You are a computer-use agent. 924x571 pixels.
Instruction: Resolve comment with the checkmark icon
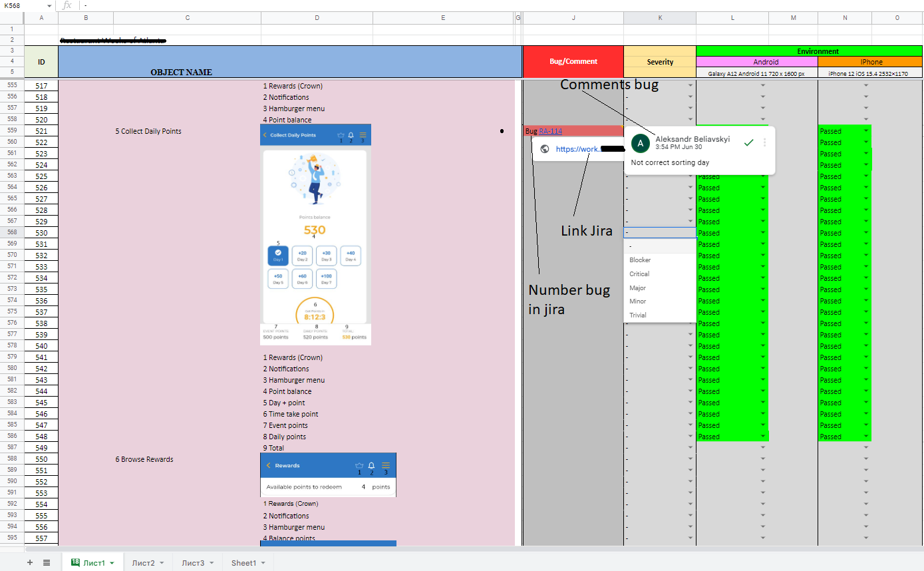pos(748,142)
